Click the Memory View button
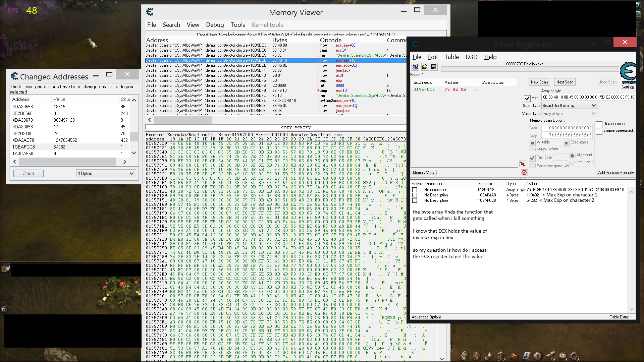 click(x=423, y=173)
